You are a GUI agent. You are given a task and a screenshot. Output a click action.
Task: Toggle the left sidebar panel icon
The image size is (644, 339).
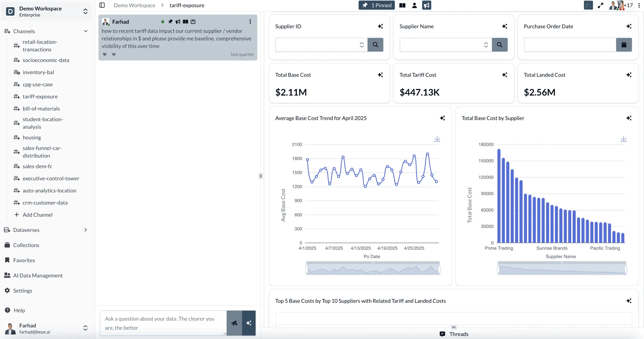click(x=102, y=5)
